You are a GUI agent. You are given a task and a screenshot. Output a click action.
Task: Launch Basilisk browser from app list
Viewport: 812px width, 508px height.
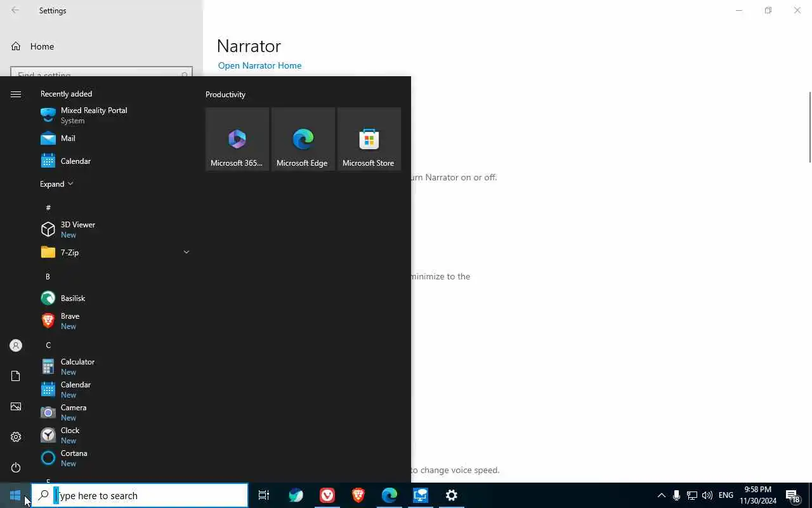[x=114, y=298]
